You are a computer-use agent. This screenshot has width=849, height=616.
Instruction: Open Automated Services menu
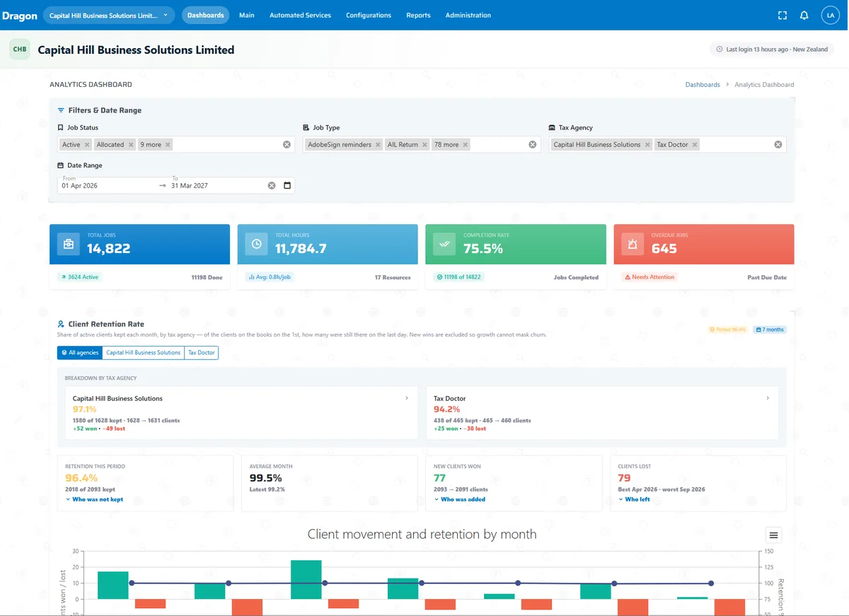pyautogui.click(x=300, y=15)
